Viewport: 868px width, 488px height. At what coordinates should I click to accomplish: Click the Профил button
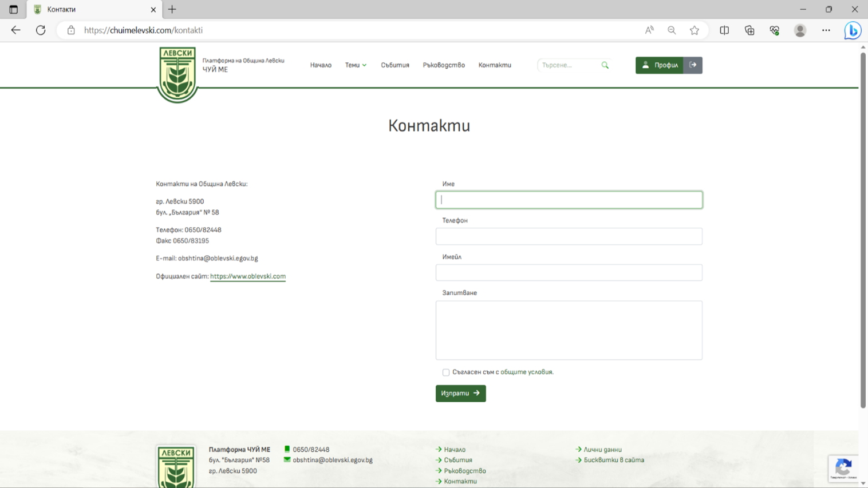pos(660,65)
